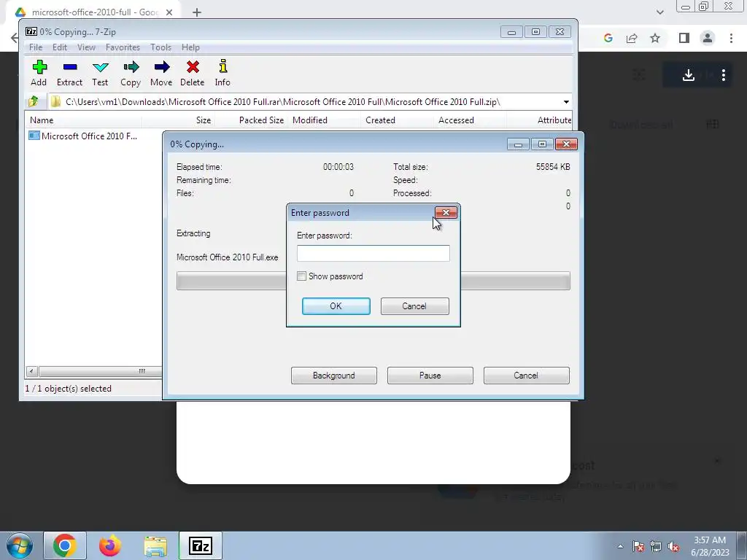
Task: Open Windows Start button
Action: click(x=19, y=545)
